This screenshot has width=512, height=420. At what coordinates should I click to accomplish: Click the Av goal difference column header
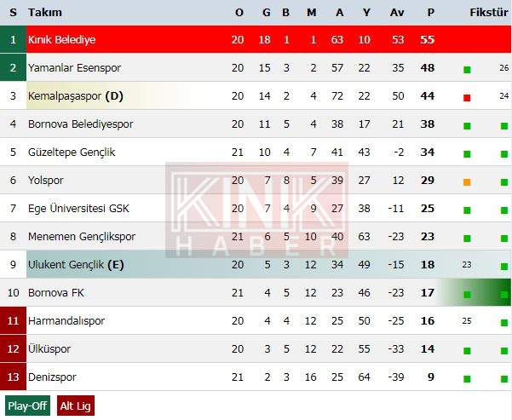click(x=397, y=13)
